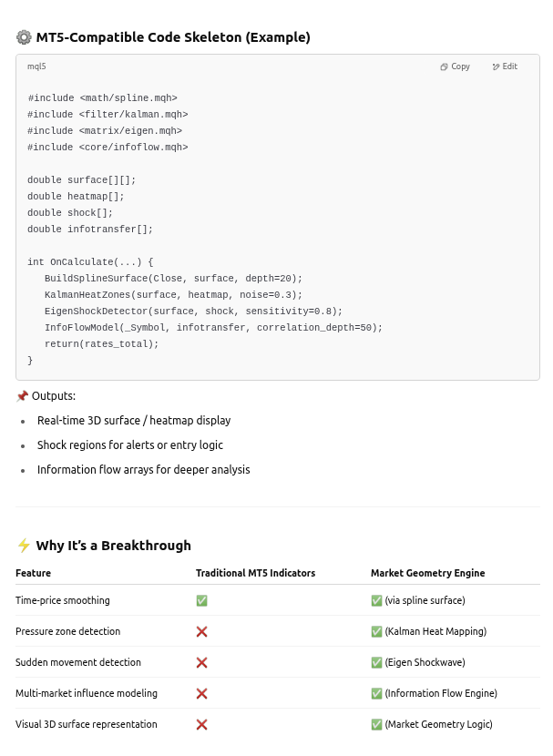Click the 'Shock regions for alerts' bullet item
This screenshot has width=553, height=756.
[130, 445]
